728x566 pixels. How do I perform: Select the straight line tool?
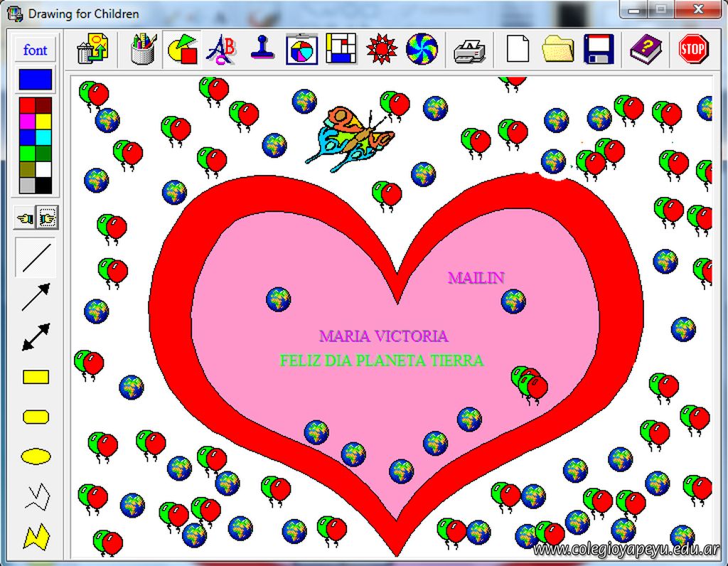coord(36,258)
